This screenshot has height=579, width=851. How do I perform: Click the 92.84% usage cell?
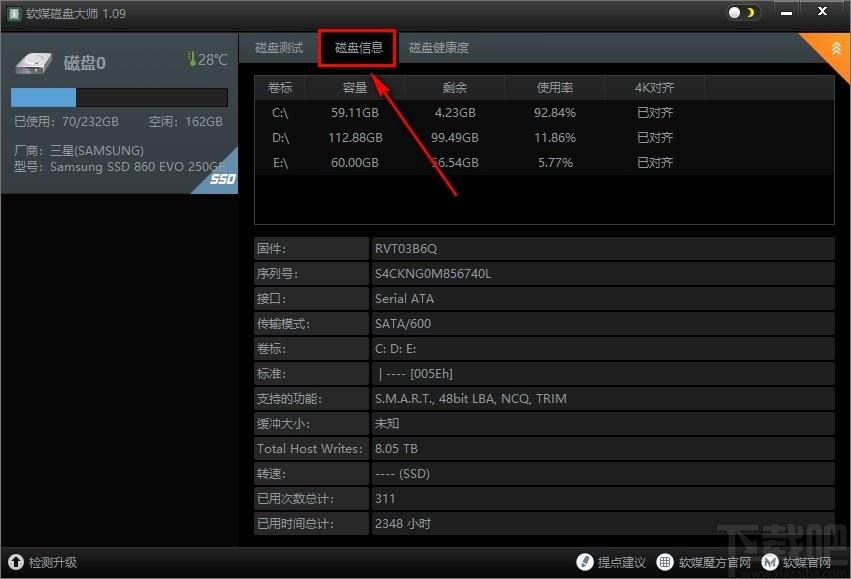tap(555, 113)
